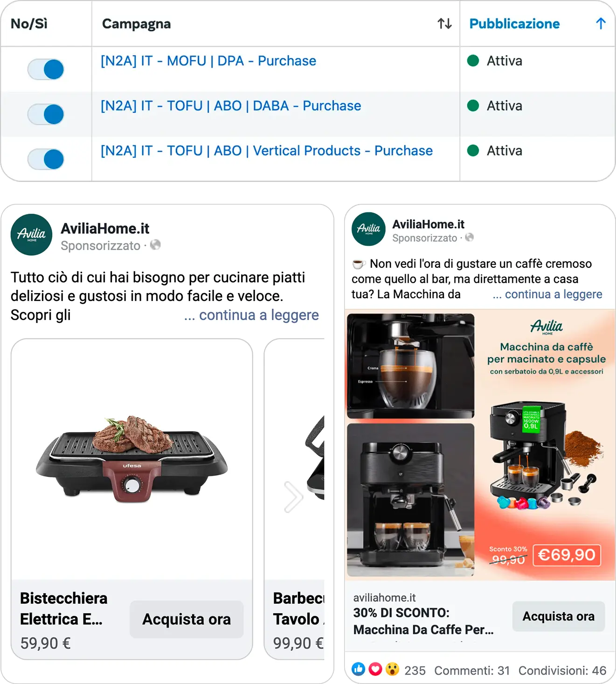Viewport: 616px width, 684px height.
Task: Advance the carousel with the right chevron
Action: coord(293,497)
